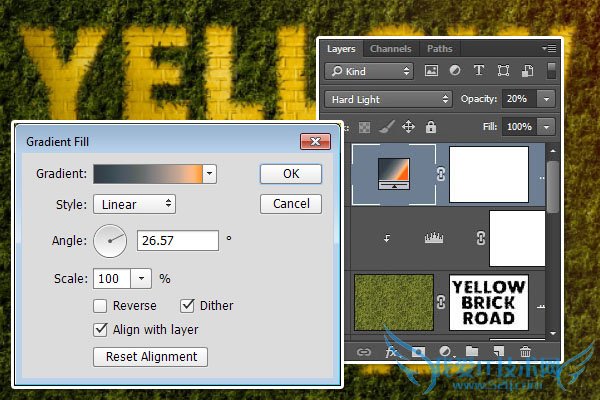Create a new group folder icon
The image size is (600, 400).
click(472, 351)
